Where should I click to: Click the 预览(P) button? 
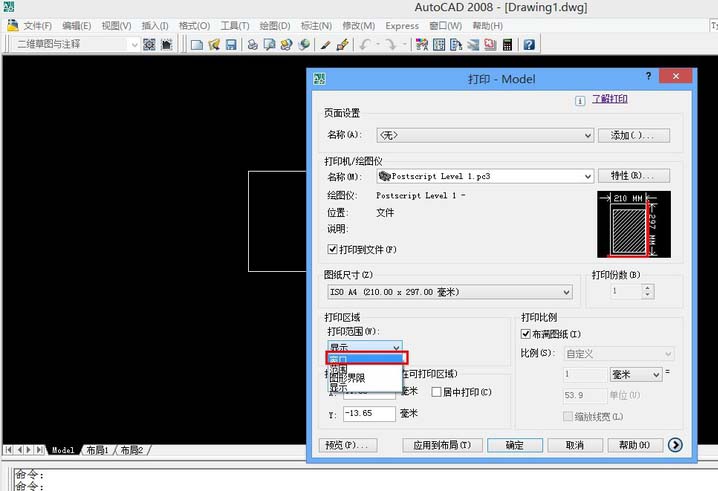[348, 445]
